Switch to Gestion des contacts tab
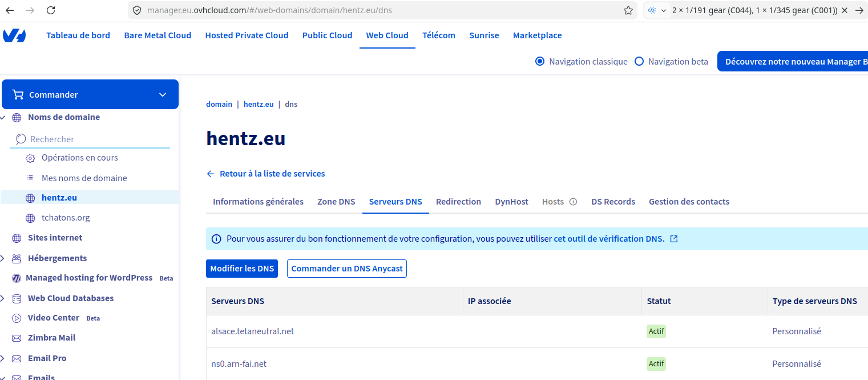The image size is (868, 380). tap(689, 202)
